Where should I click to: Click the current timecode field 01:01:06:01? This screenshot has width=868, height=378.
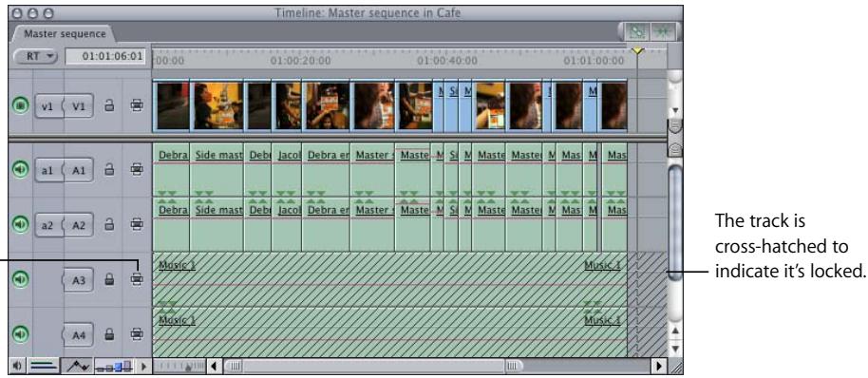[x=105, y=56]
